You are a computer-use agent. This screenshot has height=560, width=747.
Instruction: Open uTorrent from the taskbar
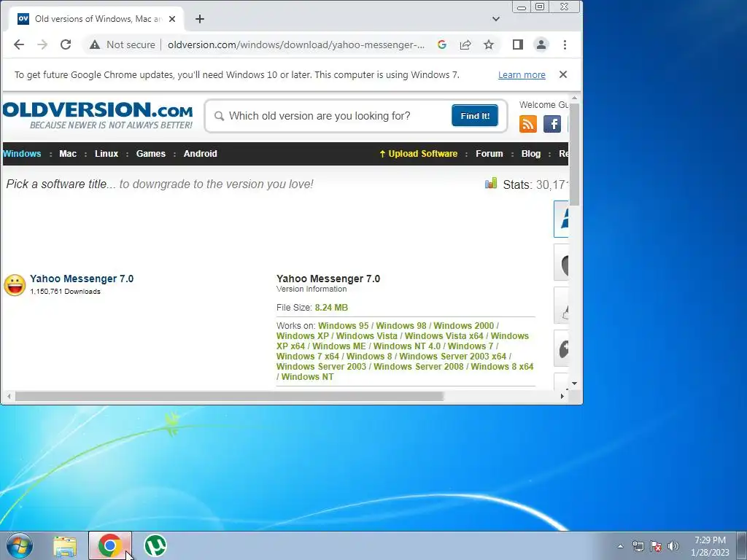point(155,545)
